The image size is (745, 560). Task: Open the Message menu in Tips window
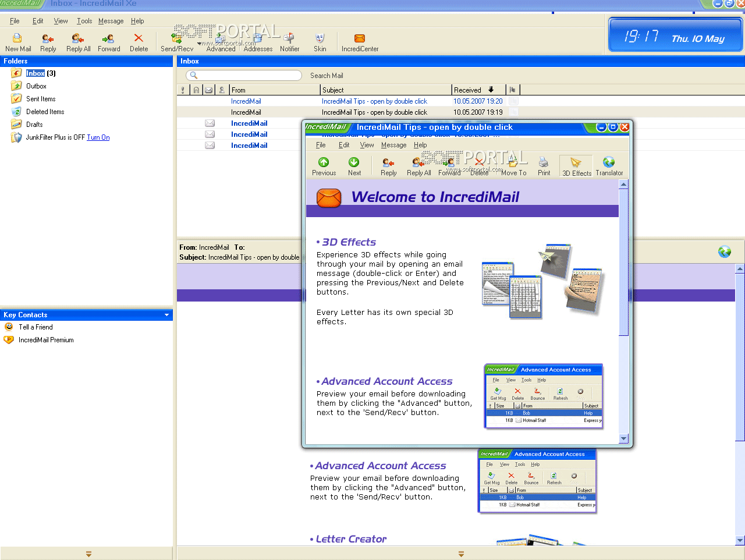click(x=393, y=145)
